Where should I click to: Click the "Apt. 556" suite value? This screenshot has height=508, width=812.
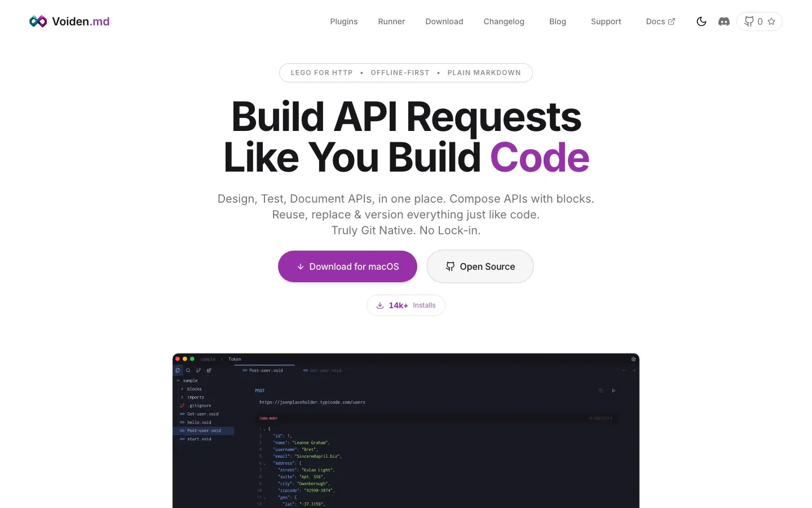pyautogui.click(x=312, y=477)
